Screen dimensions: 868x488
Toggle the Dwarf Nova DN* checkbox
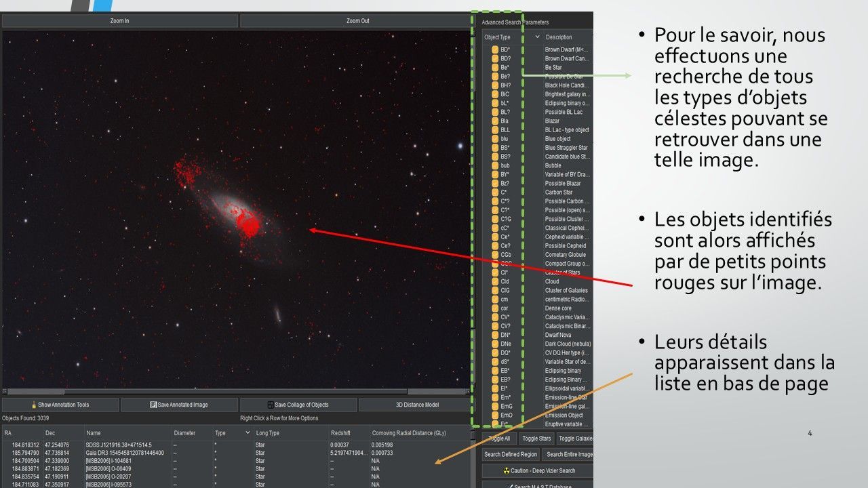point(495,335)
